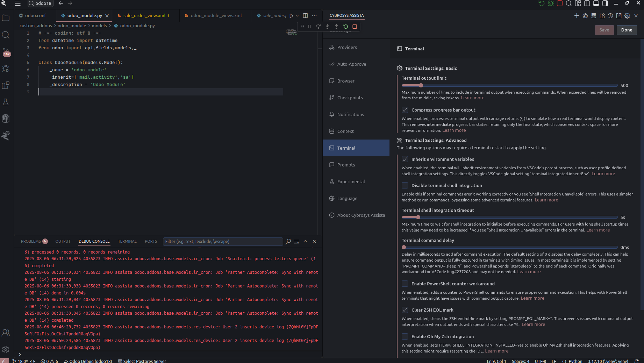Adjust Terminal command delay slider
This screenshot has height=363, width=644.
click(x=509, y=247)
